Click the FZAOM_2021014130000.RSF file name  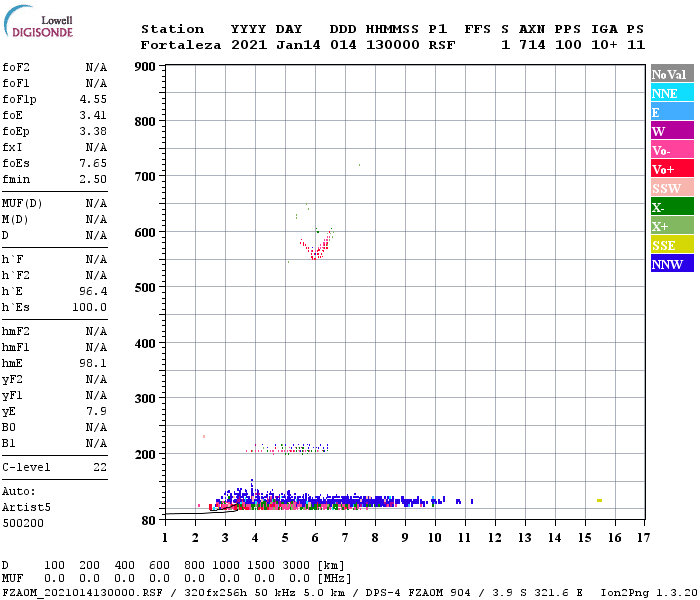click(x=83, y=592)
